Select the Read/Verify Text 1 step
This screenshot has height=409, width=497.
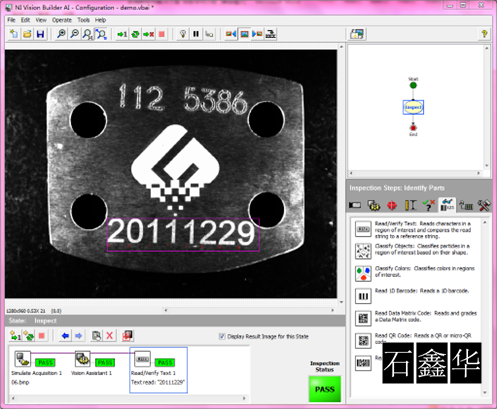click(158, 370)
